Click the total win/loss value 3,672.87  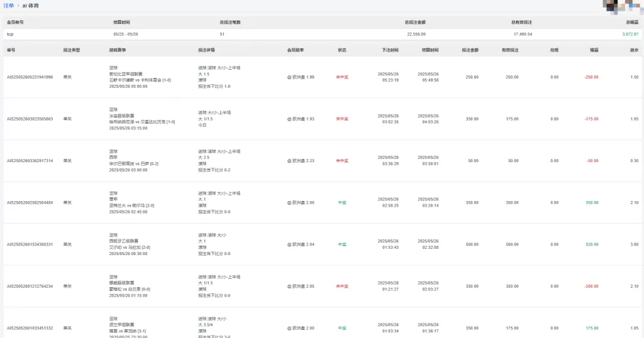tap(630, 35)
